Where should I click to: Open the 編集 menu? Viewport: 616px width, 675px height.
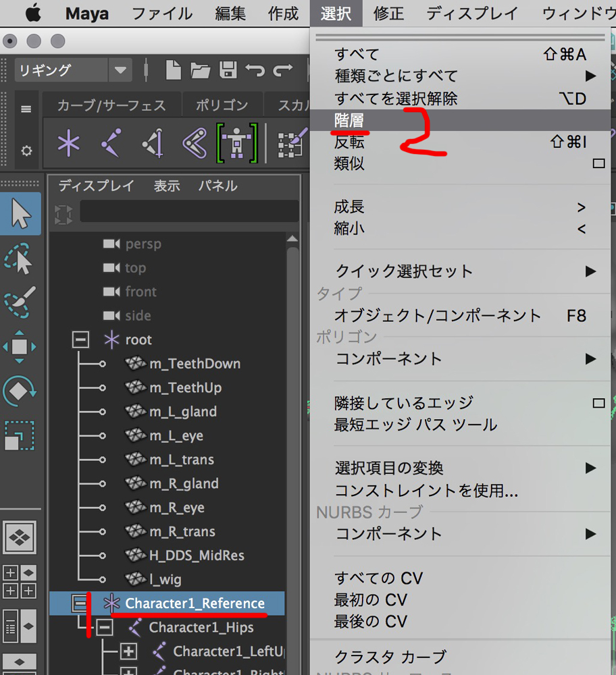[230, 13]
